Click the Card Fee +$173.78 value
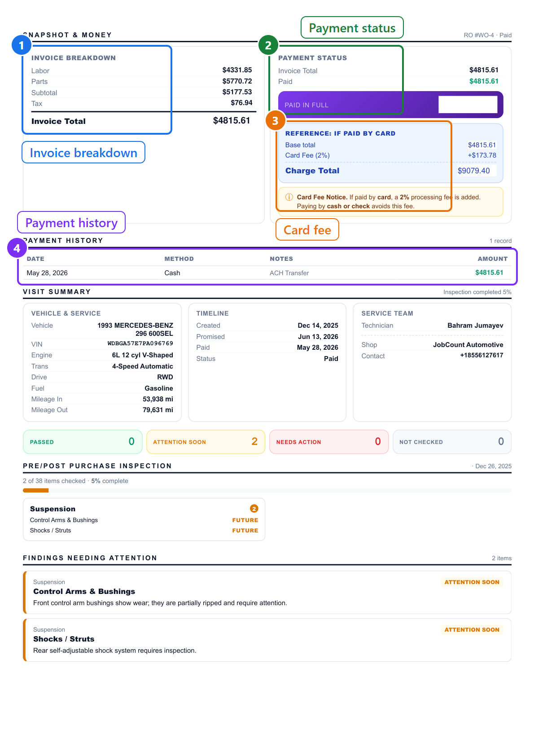Image resolution: width=534 pixels, height=756 pixels. coord(482,155)
